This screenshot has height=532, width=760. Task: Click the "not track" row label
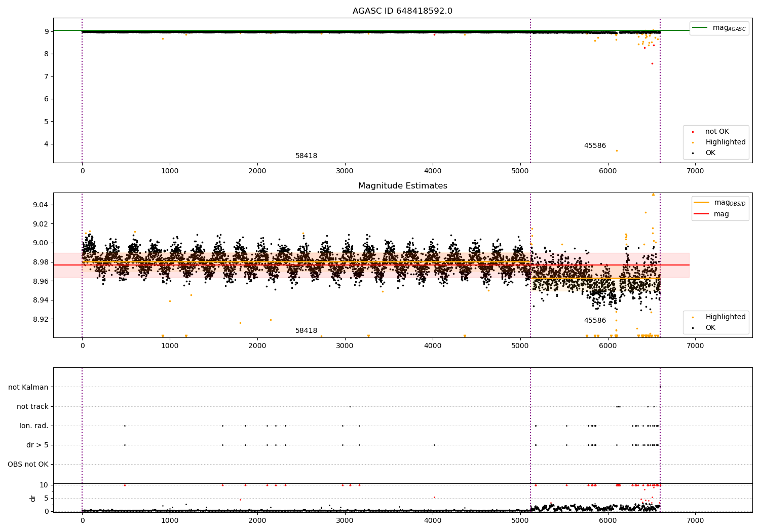pyautogui.click(x=32, y=407)
